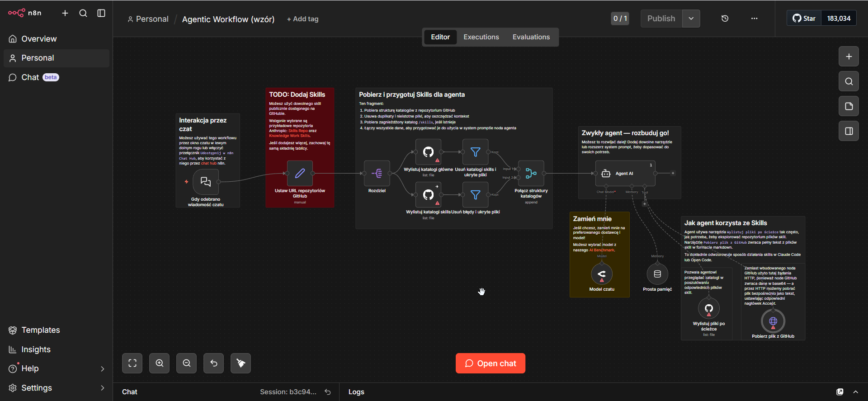Expand the Help menu
Image resolution: width=868 pixels, height=401 pixels.
57,368
